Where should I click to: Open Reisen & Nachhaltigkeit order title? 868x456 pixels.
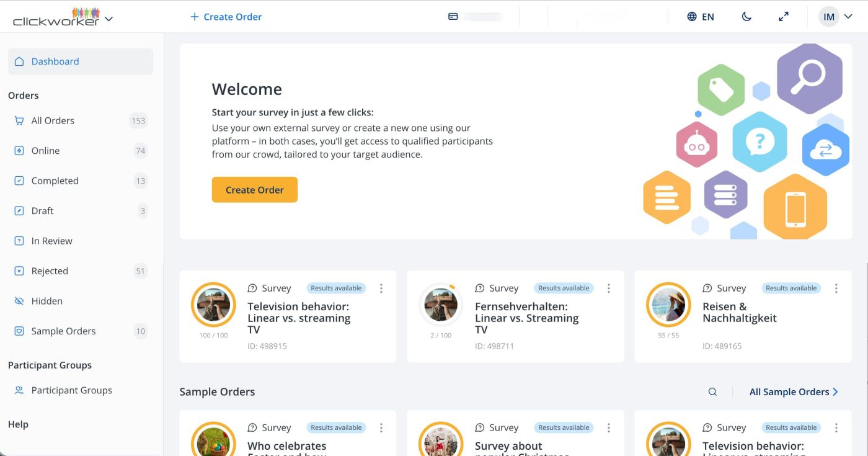click(x=740, y=312)
